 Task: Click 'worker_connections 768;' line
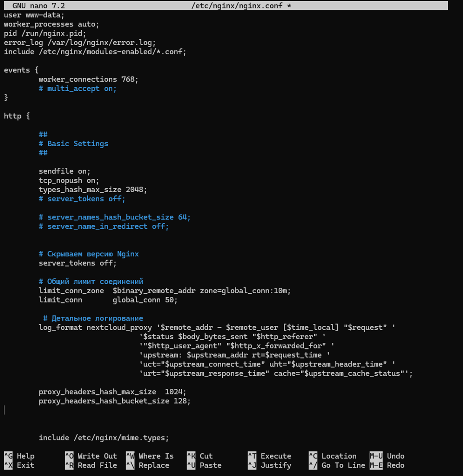pyautogui.click(x=88, y=79)
